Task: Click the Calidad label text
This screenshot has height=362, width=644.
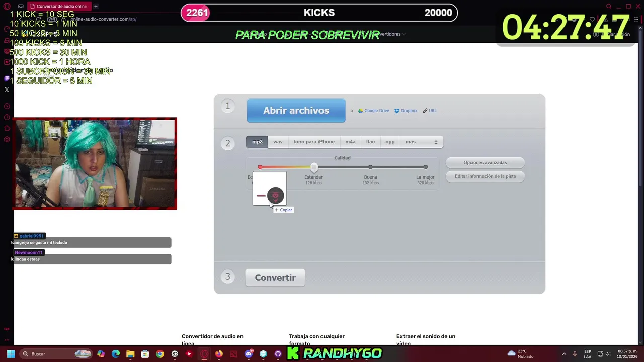Action: (342, 158)
